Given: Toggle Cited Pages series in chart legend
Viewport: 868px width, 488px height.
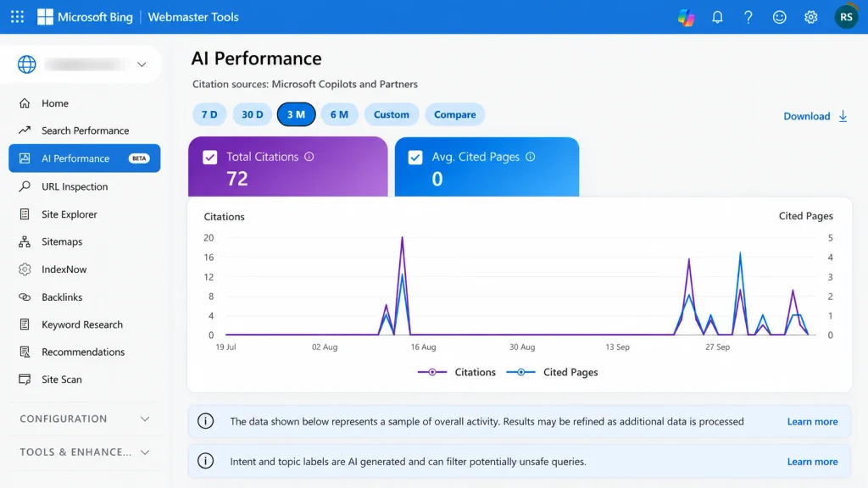Looking at the screenshot, I should click(552, 373).
